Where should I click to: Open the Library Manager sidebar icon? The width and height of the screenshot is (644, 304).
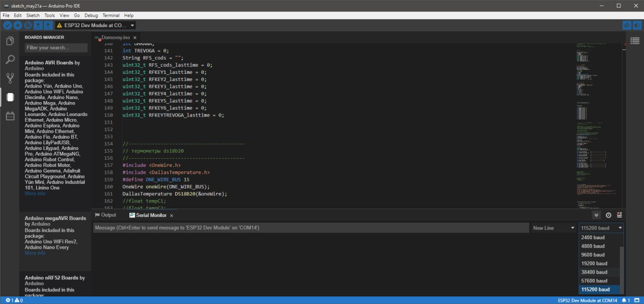(x=10, y=116)
